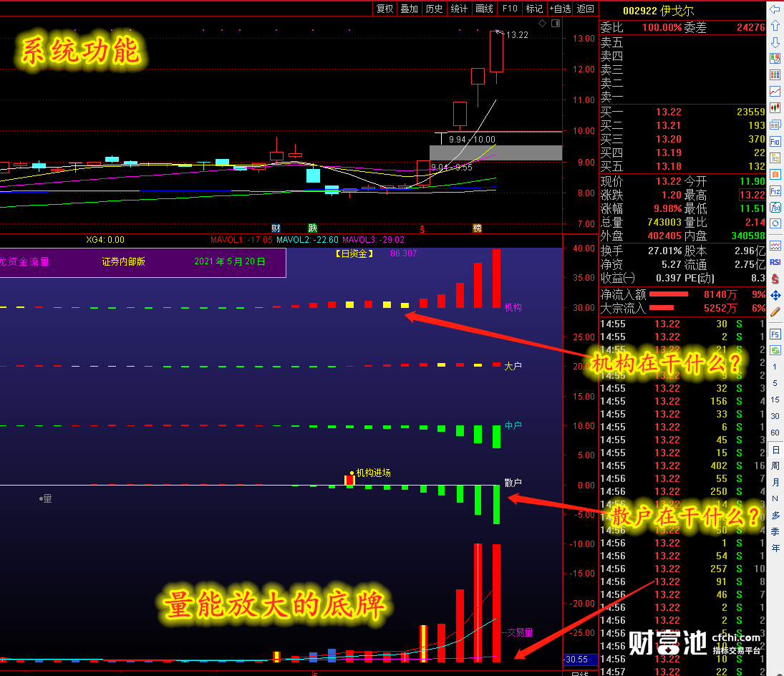Open the quote list icon with checkmark
Image resolution: width=784 pixels, height=676 pixels.
click(x=775, y=59)
